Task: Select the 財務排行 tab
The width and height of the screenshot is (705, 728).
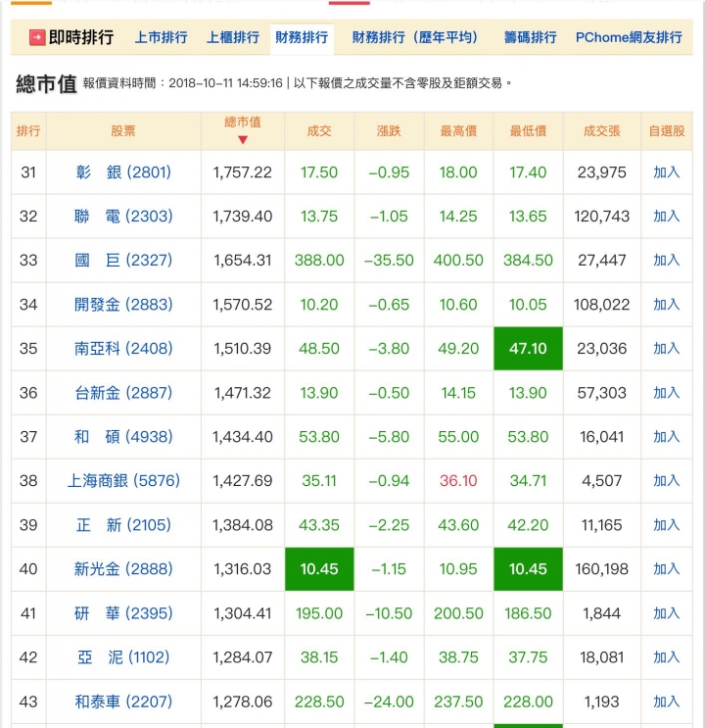Action: [x=302, y=37]
